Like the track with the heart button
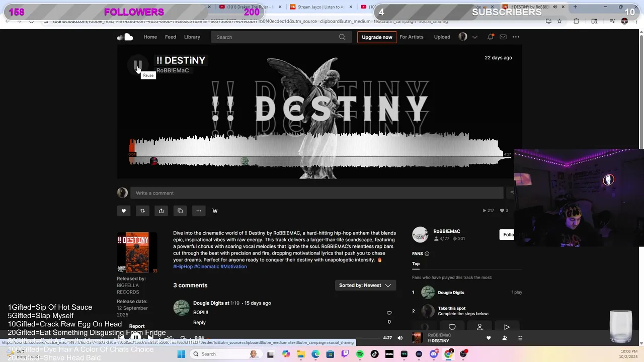 [x=123, y=211]
